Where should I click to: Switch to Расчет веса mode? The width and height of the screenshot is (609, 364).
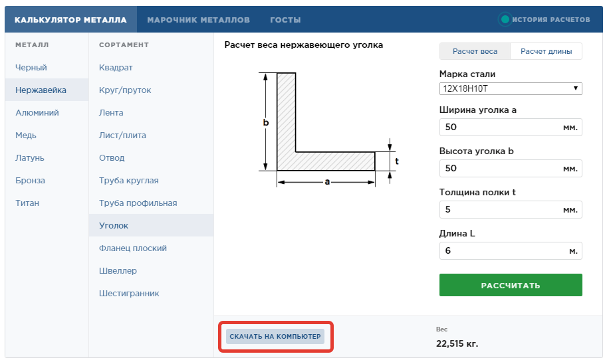coord(475,51)
